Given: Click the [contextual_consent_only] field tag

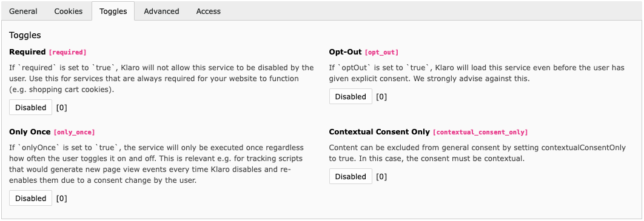Looking at the screenshot, I should (x=480, y=133).
